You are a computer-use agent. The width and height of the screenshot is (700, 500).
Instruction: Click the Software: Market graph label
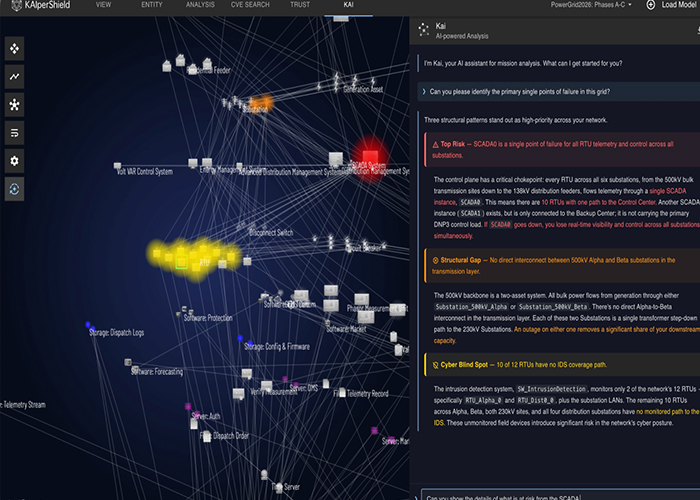(x=346, y=329)
